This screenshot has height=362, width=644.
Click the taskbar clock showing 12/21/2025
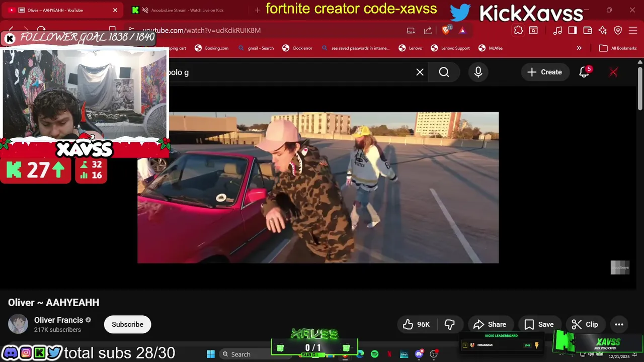pos(619,356)
